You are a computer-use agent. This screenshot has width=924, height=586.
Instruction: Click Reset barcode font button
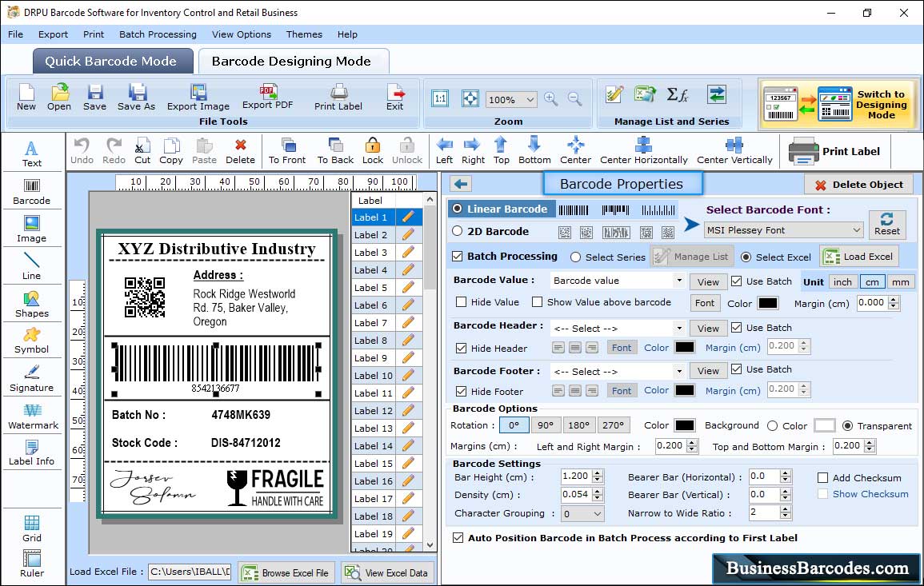coord(887,225)
